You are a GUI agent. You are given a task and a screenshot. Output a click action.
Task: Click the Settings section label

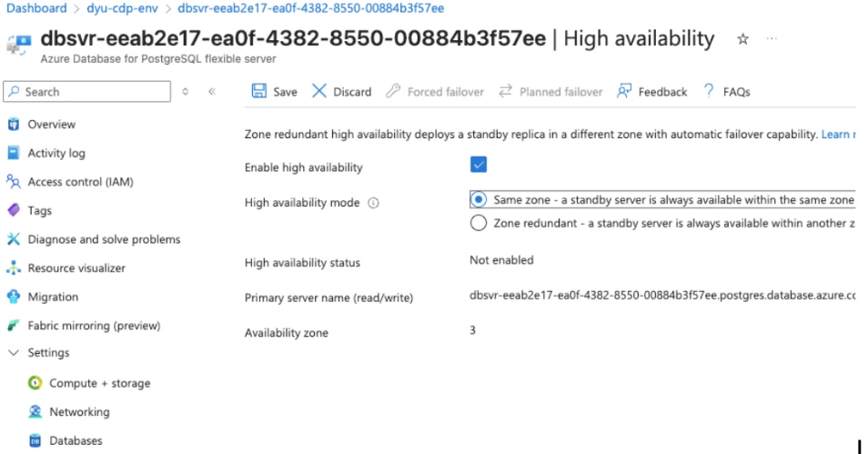point(49,353)
